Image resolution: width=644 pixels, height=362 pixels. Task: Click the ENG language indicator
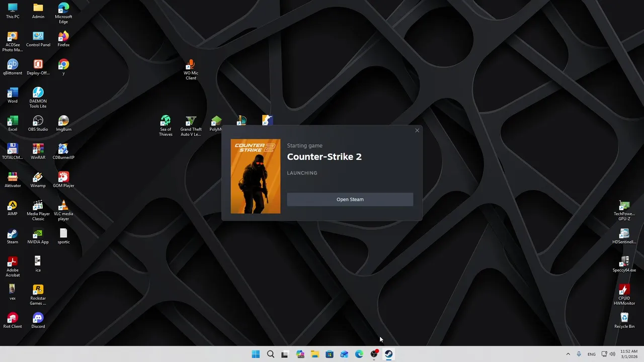(x=592, y=354)
